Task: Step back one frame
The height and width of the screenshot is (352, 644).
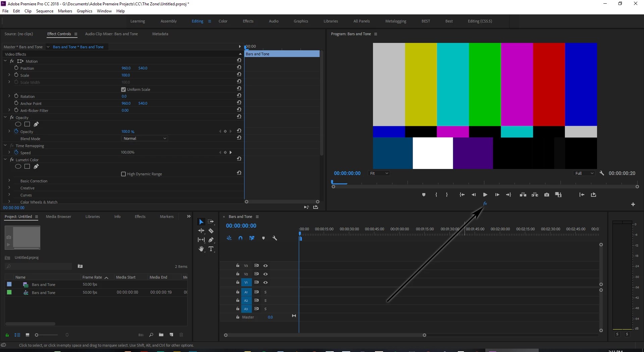Action: point(474,195)
